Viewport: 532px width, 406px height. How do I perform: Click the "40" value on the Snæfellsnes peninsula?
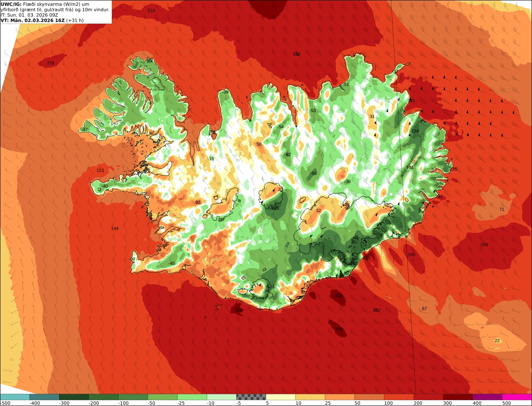click(105, 186)
